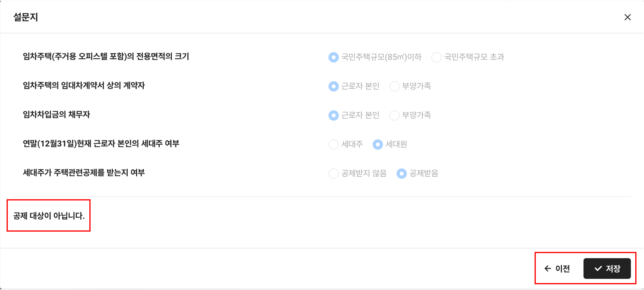The image size is (644, 290).
Task: Pick 부양가족 for 임대차계약서 계약자
Action: coord(394,86)
